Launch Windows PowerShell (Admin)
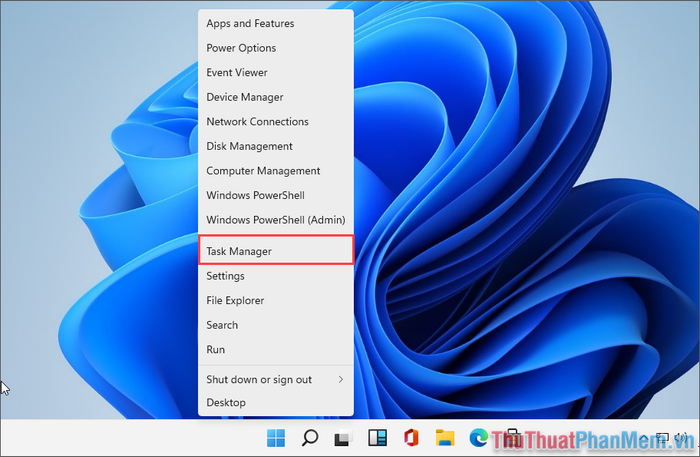This screenshot has height=457, width=700. click(276, 220)
